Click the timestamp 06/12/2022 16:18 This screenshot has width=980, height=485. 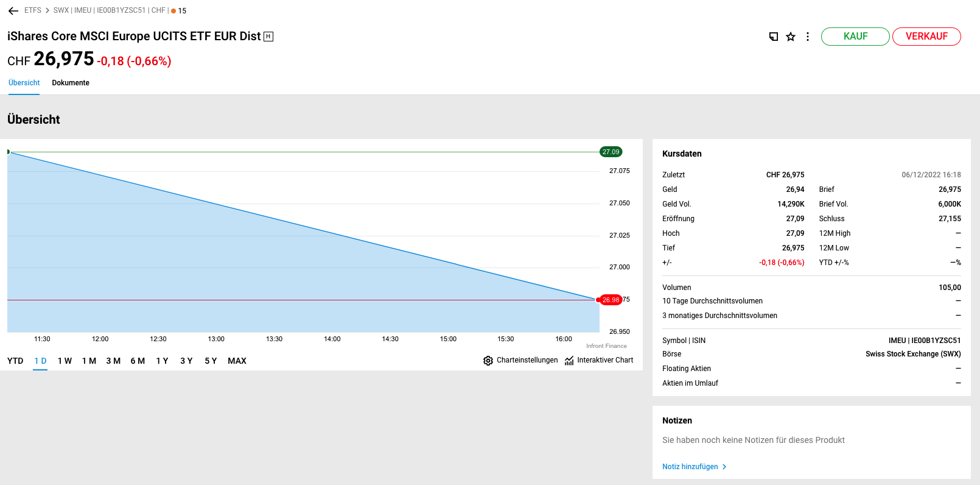click(931, 175)
